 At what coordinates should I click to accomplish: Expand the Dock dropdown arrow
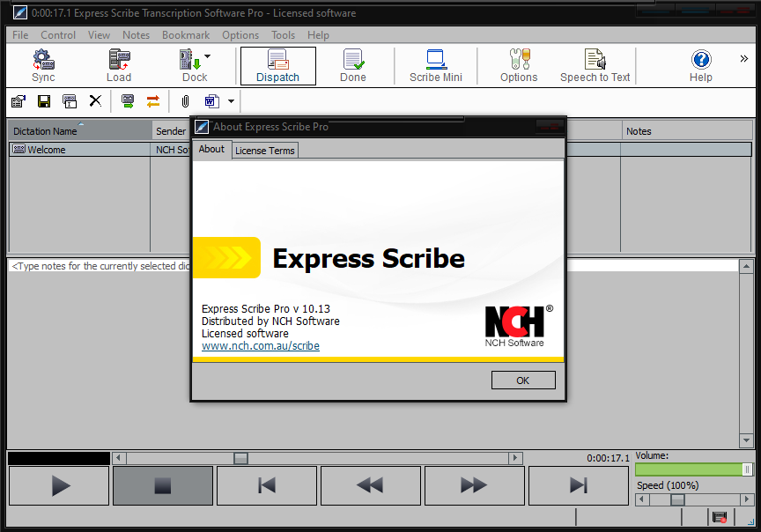(x=208, y=56)
